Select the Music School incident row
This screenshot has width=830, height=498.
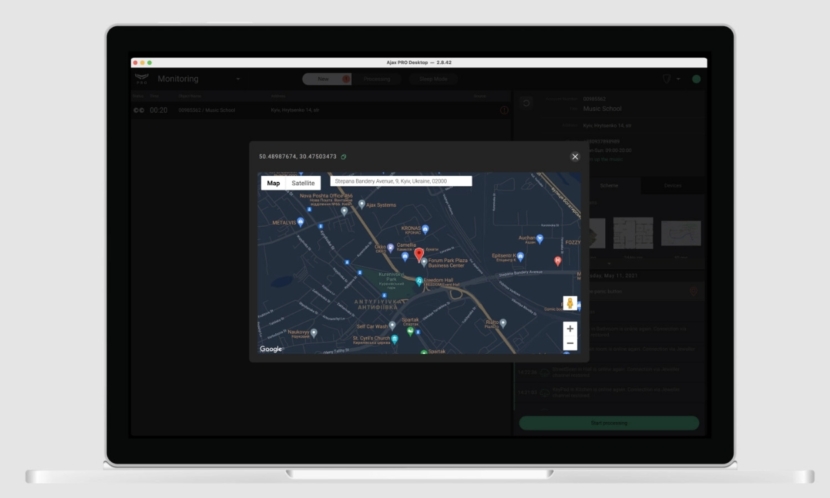coord(321,110)
